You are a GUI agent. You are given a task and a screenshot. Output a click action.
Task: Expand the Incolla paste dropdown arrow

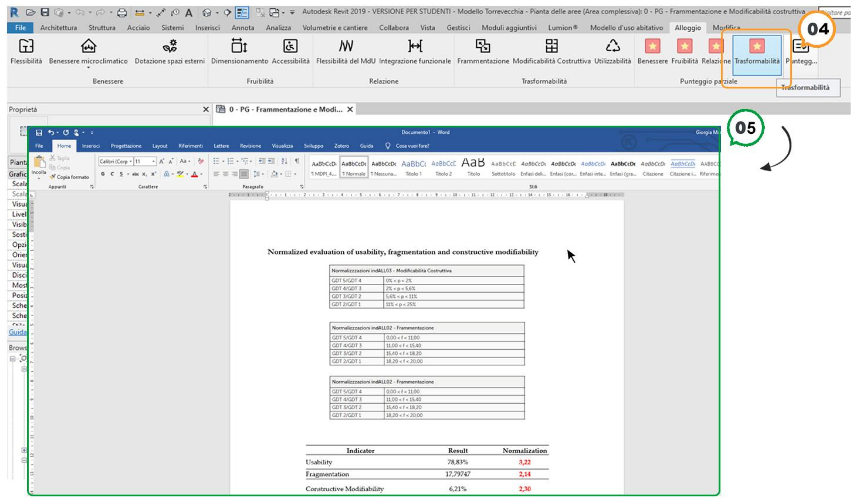[x=39, y=179]
